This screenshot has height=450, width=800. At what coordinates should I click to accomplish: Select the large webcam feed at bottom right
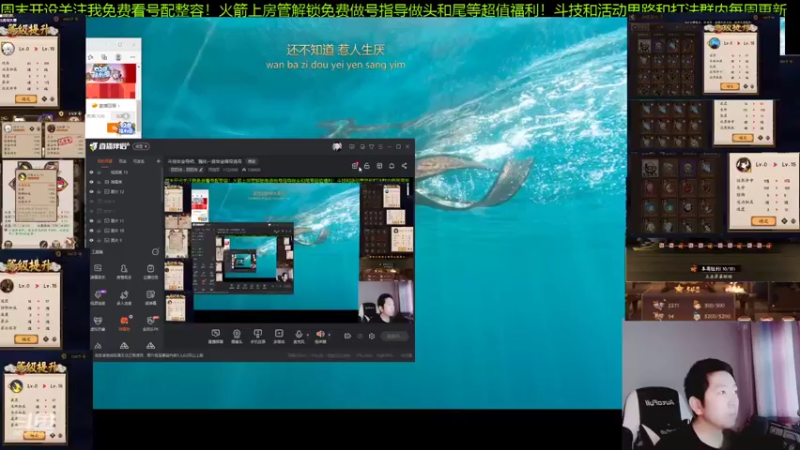coord(711,385)
